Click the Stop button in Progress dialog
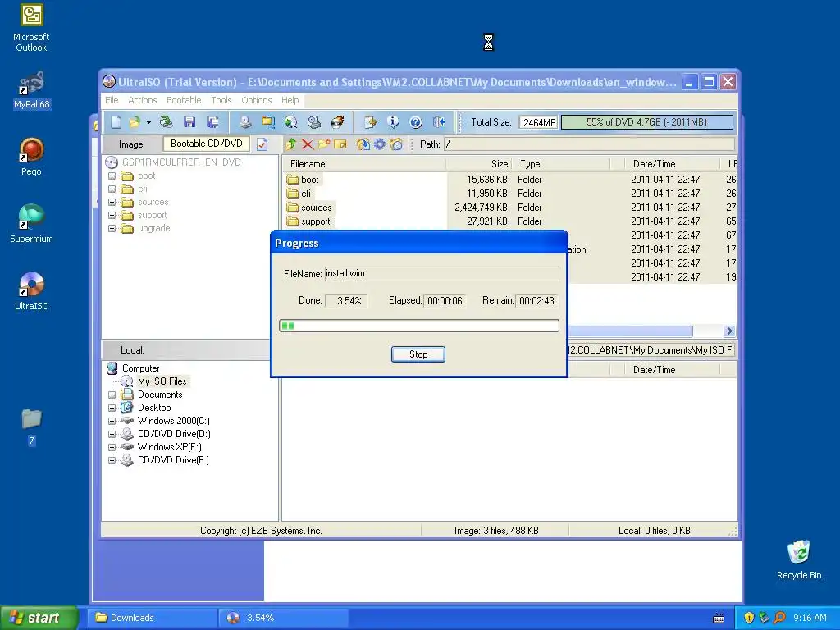The height and width of the screenshot is (630, 840). coord(418,354)
